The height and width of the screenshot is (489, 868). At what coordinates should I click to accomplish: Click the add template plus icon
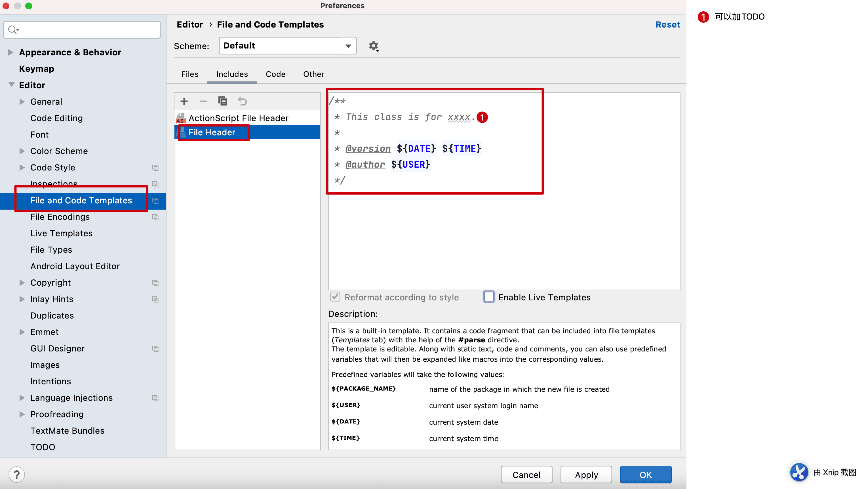[x=184, y=101]
